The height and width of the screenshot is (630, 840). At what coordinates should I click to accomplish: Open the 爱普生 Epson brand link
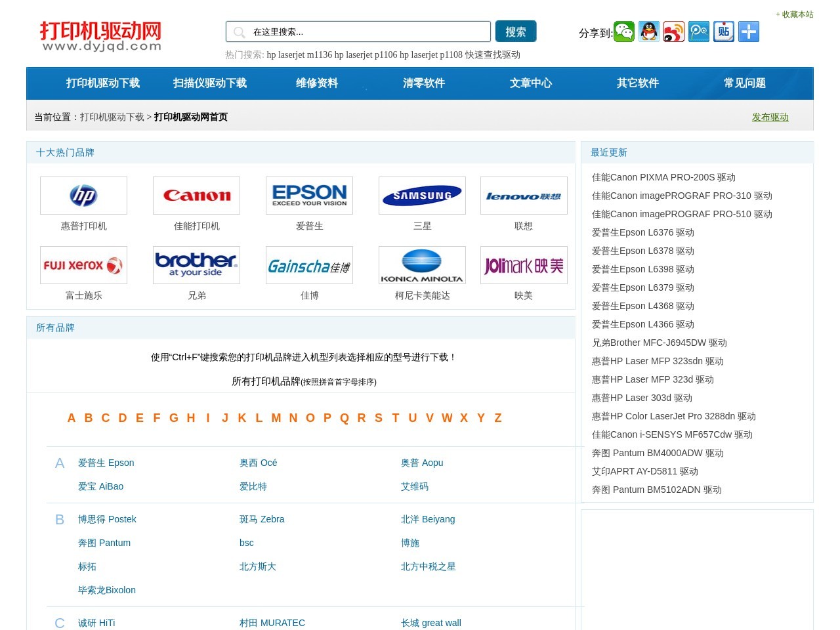(x=106, y=463)
